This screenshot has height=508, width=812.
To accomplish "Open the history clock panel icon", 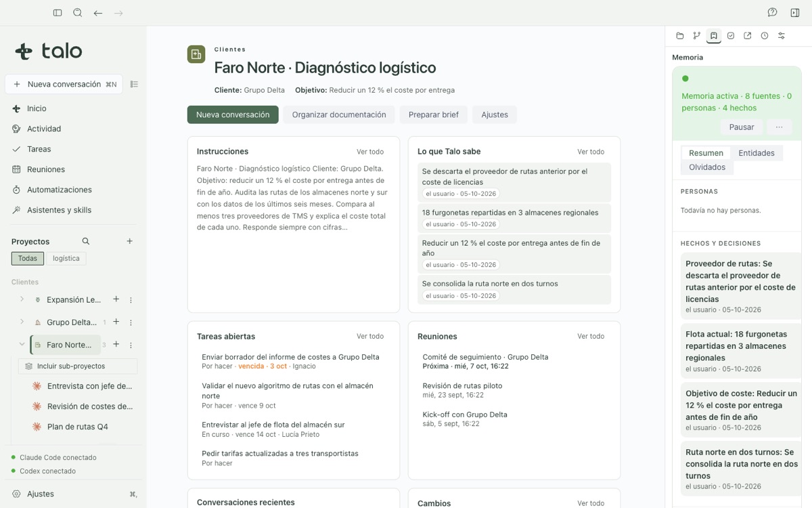I will click(765, 36).
